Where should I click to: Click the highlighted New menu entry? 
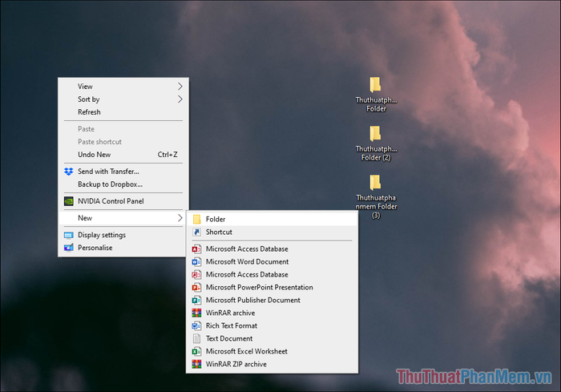coord(123,218)
